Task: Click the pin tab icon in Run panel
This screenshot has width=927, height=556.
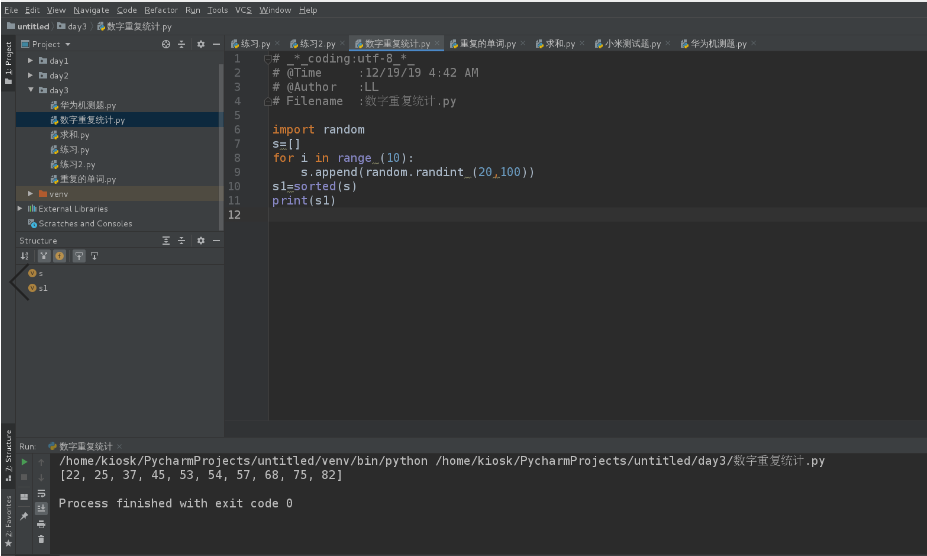Action: click(24, 516)
